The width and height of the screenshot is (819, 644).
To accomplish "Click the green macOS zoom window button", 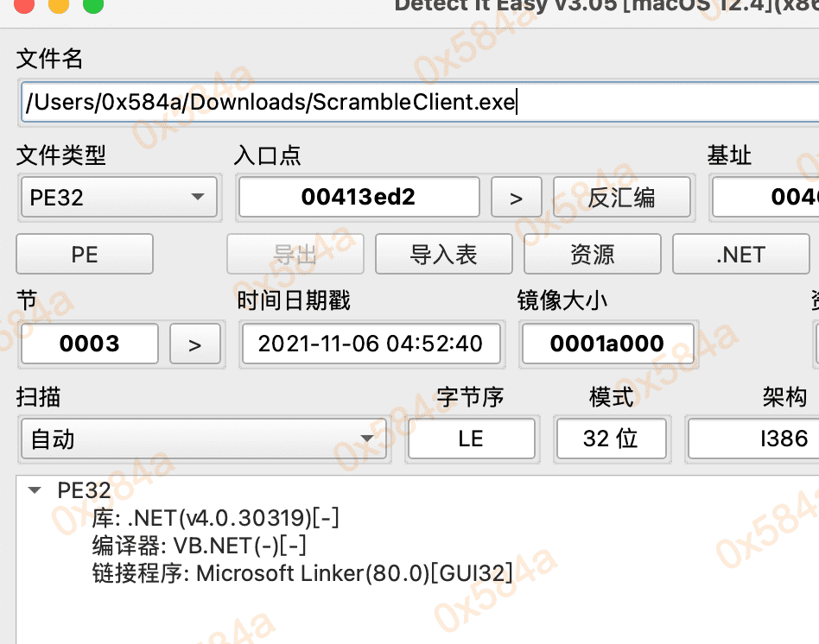I will (x=92, y=5).
